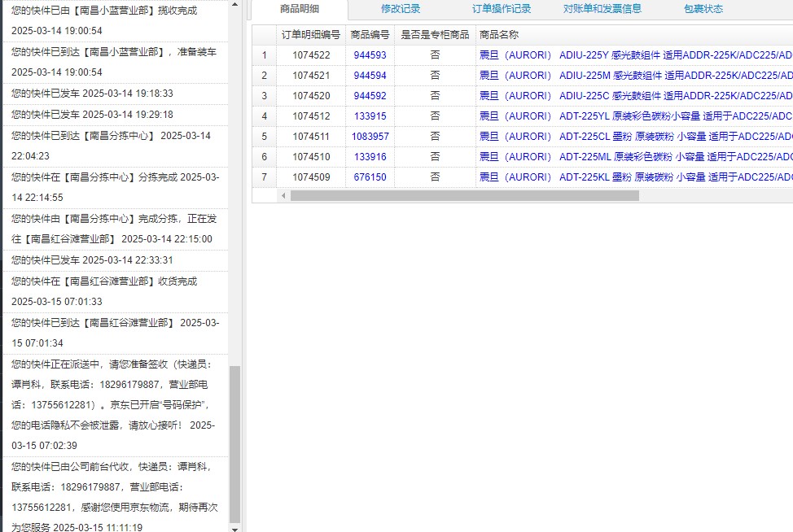Click the 正在派送中 courier notice entry
This screenshot has height=532, width=793.
(116, 405)
